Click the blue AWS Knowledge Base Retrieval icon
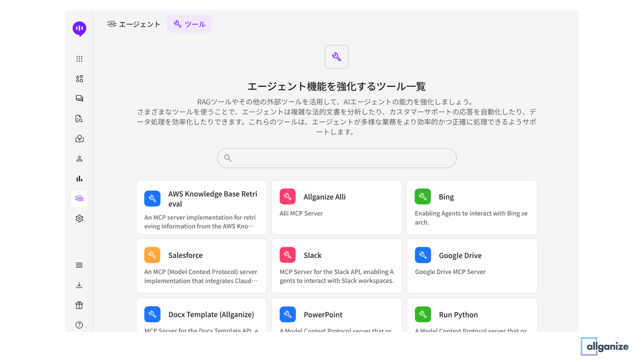 152,198
